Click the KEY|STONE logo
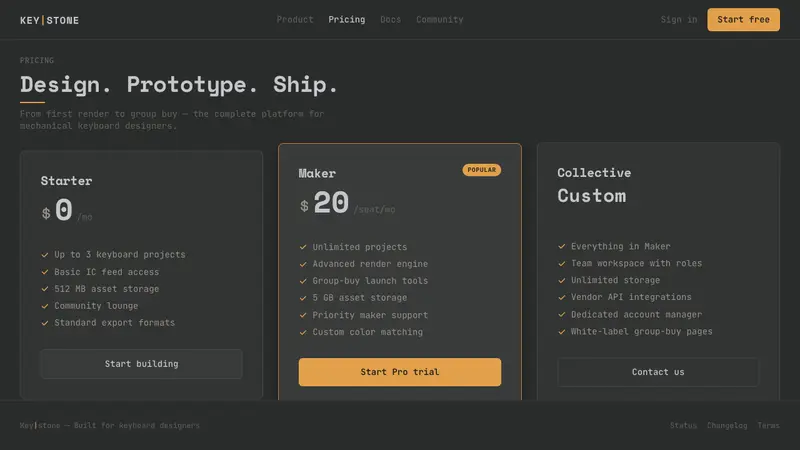Image resolution: width=800 pixels, height=450 pixels. coord(49,20)
